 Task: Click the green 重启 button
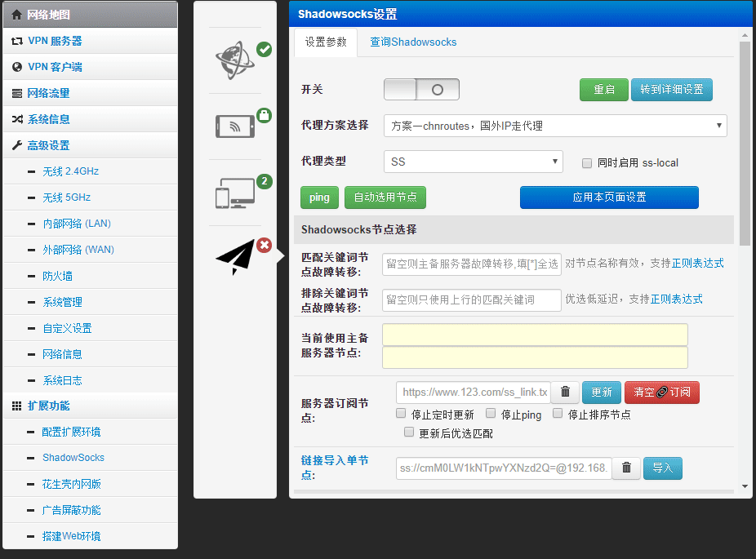tap(604, 90)
